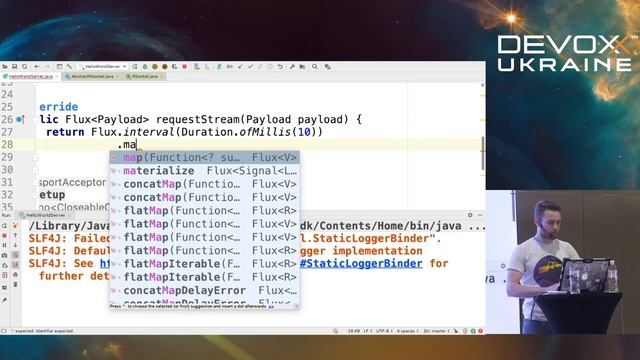Click the Synchronize refresh icon in toolbar
The height and width of the screenshot is (360, 640).
click(24, 67)
